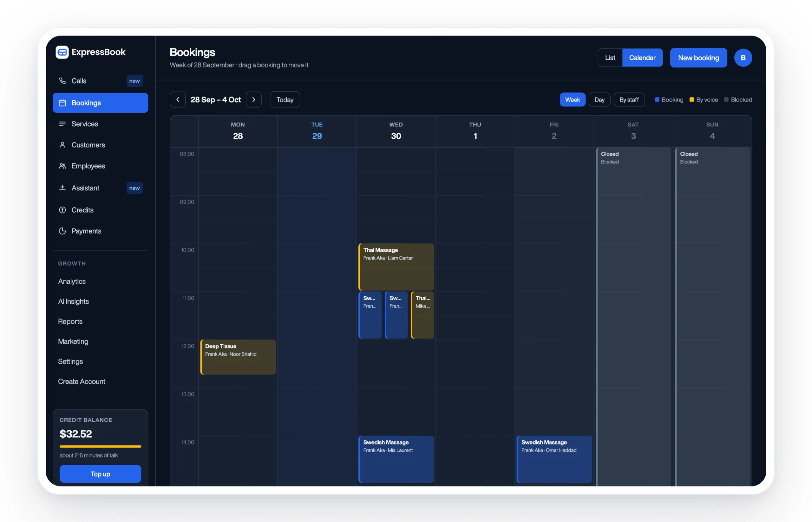
Task: Select the SAT 3 day header
Action: (x=633, y=131)
